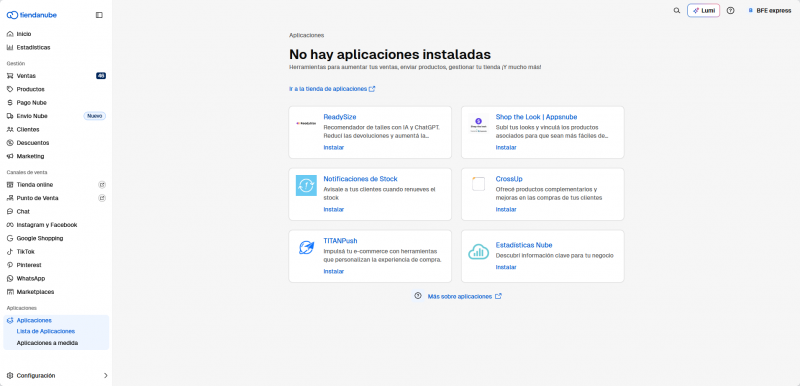Expand Configuración with the chevron

click(x=106, y=376)
